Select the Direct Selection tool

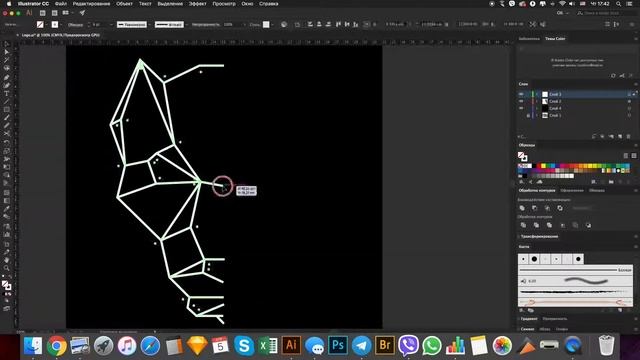pos(7,52)
